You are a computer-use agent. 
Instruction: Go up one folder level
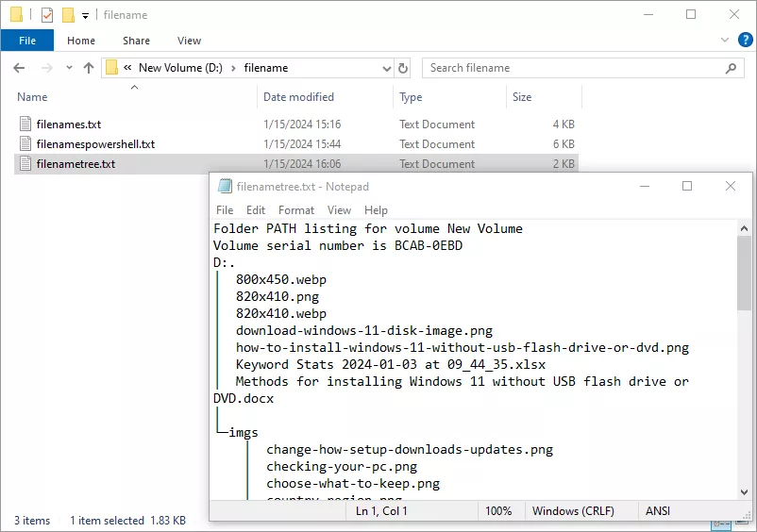coord(89,68)
